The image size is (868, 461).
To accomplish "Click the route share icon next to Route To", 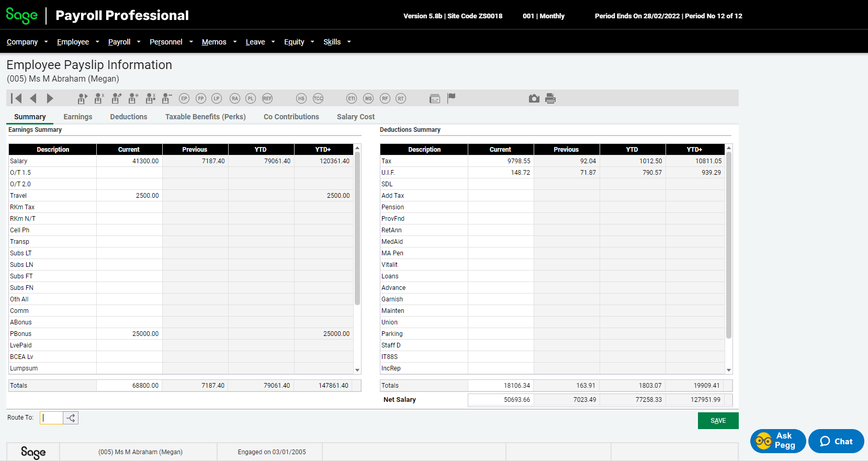I will pos(71,418).
